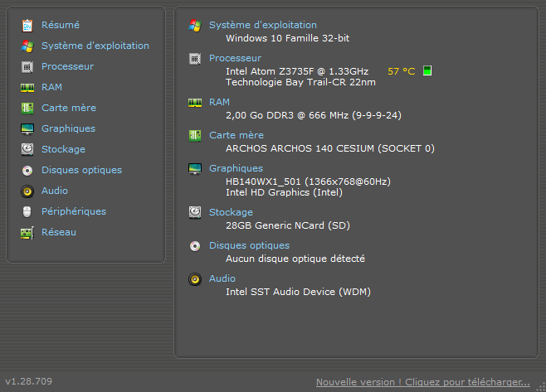Select Périphériques in the sidebar
Screen dimensions: 546x392
coord(74,211)
